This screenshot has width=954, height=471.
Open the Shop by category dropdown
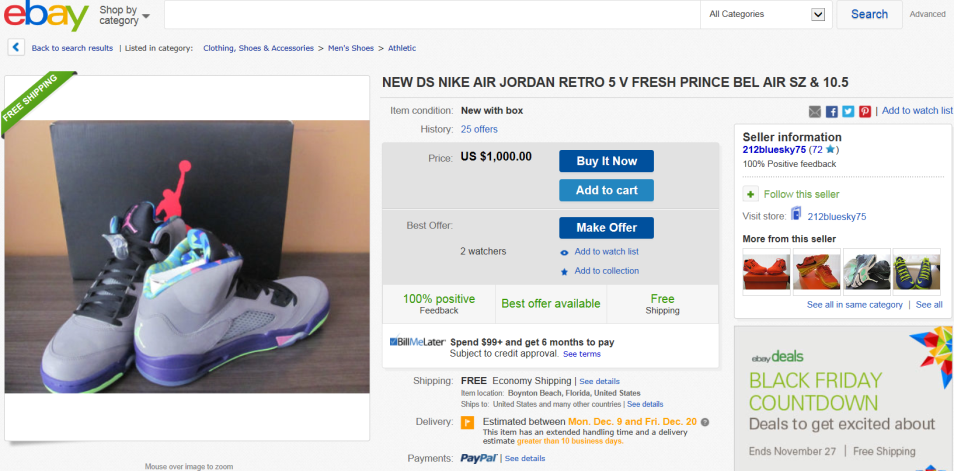tap(124, 15)
